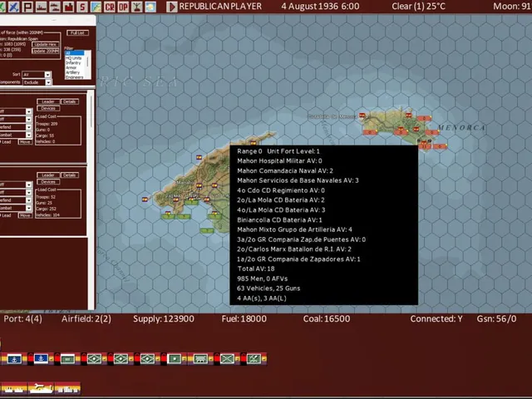Select the artillery counter with a single dot
Image resolution: width=532 pixels, height=399 pixels.
pos(174,358)
